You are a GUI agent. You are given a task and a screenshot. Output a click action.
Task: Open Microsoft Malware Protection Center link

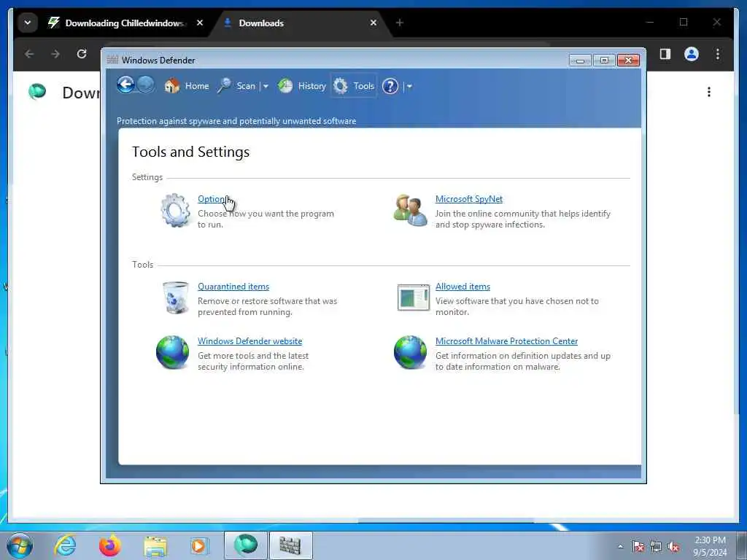[506, 341]
